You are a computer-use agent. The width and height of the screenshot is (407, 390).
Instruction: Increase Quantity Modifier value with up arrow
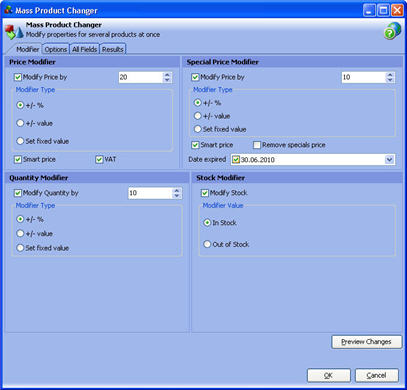tap(177, 190)
